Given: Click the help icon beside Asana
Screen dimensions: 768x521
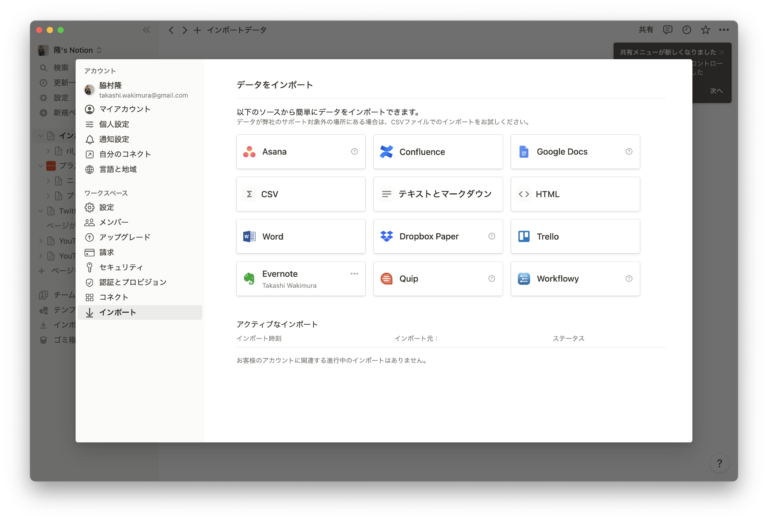Looking at the screenshot, I should (x=354, y=152).
